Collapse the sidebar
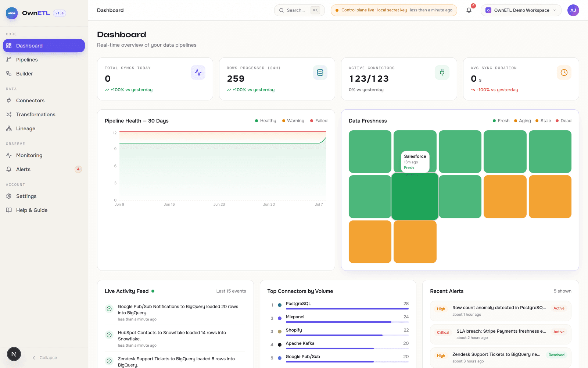The width and height of the screenshot is (588, 368). click(45, 358)
